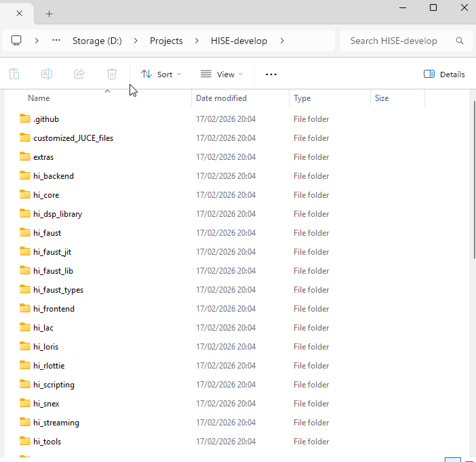Click the Search HISE-develop field
The height and width of the screenshot is (462, 476).
(406, 41)
